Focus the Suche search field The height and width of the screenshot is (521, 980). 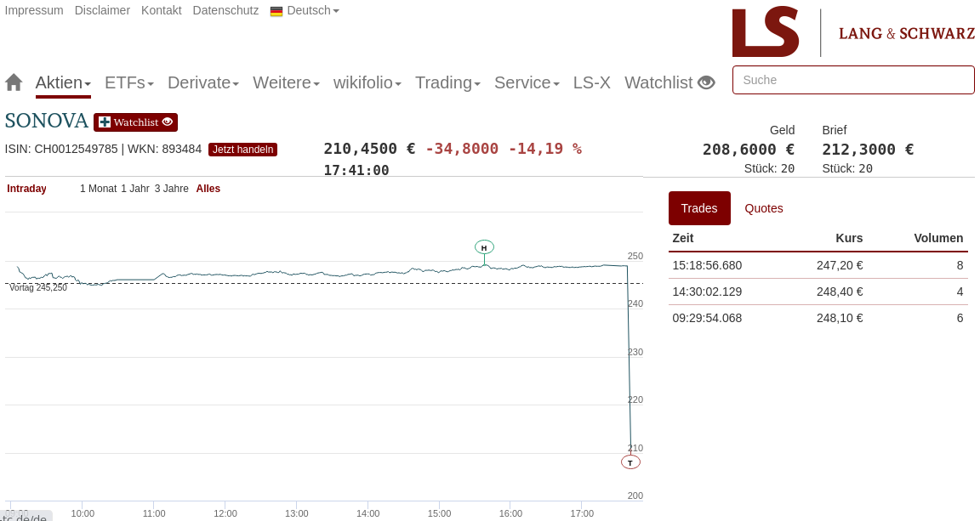pyautogui.click(x=853, y=80)
